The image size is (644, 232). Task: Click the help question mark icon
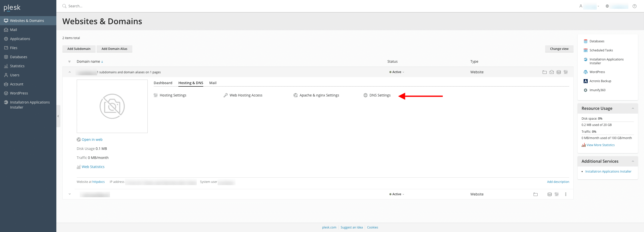[635, 6]
